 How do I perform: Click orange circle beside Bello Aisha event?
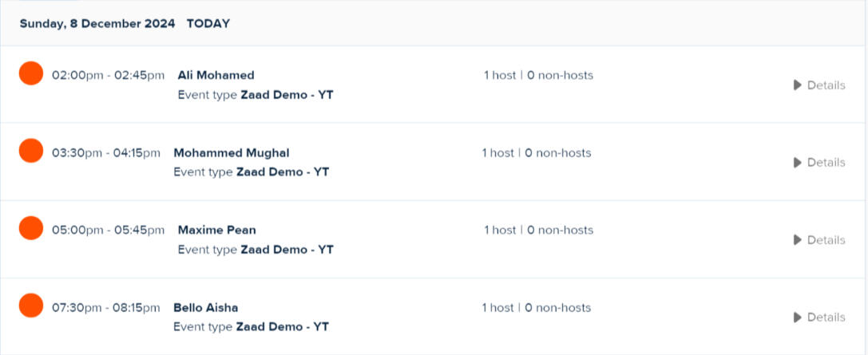[31, 306]
